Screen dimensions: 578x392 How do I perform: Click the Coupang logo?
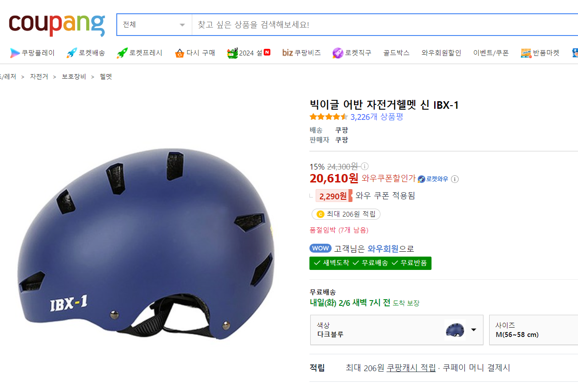click(57, 24)
